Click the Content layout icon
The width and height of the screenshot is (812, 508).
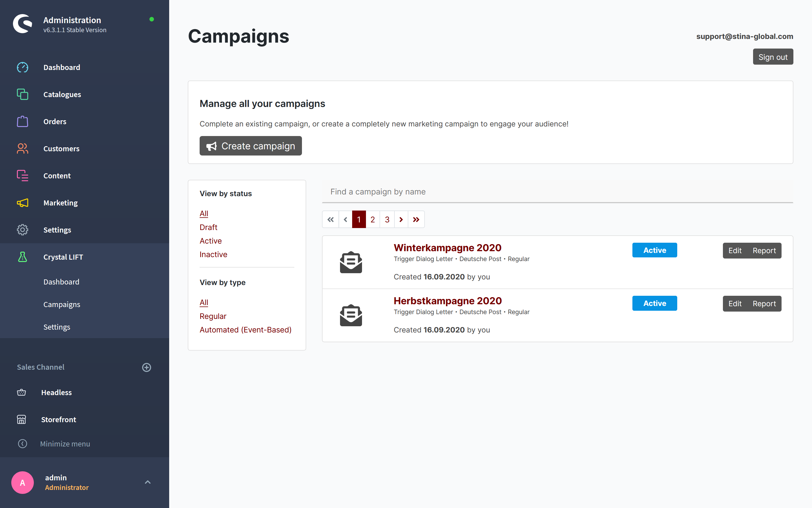tap(23, 176)
